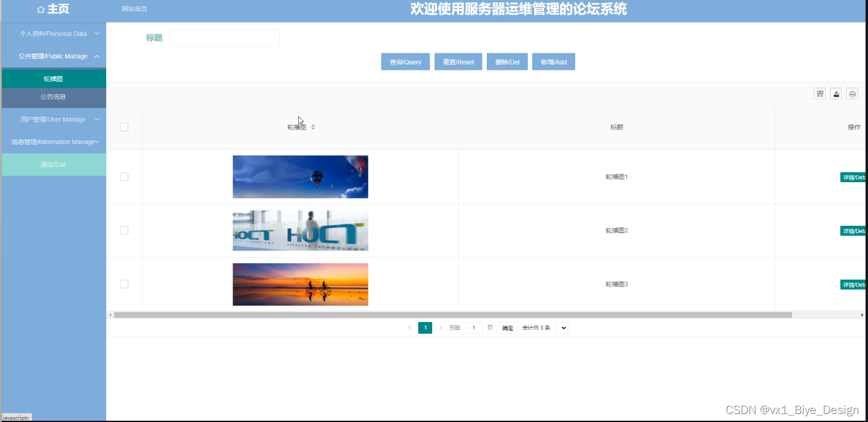Check the box for 轮播图1 row
Viewport: 868px width, 422px height.
click(124, 177)
